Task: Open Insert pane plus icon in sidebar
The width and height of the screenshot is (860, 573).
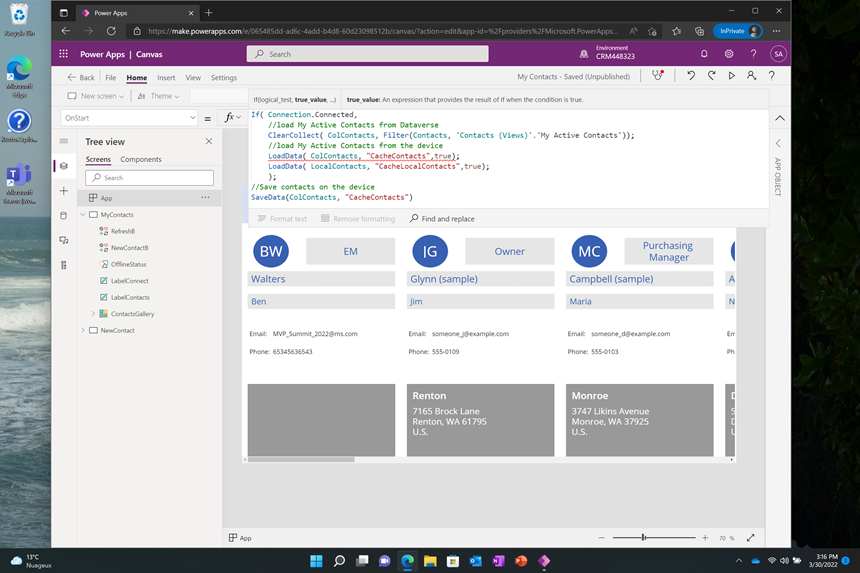Action: pos(64,190)
